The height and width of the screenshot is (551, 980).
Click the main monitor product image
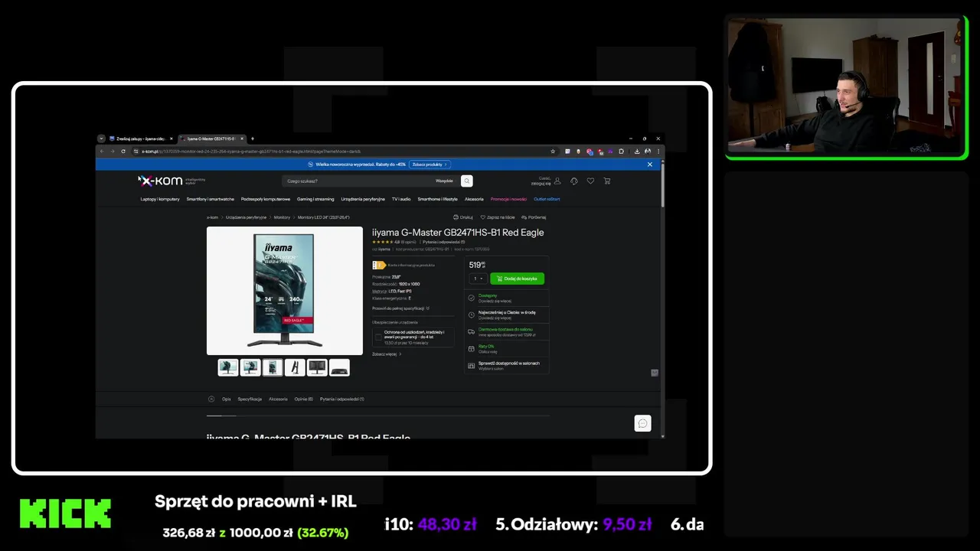tap(285, 291)
